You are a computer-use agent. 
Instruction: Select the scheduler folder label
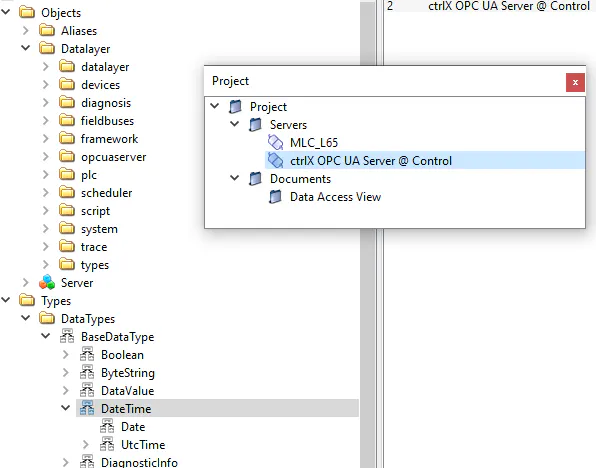tap(106, 193)
